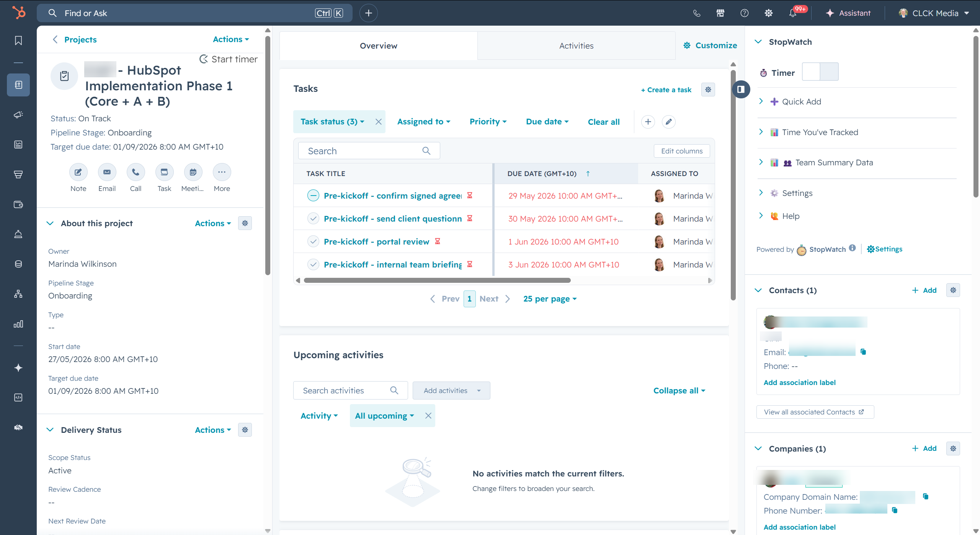Viewport: 980px width, 535px height.
Task: Click the calling phone icon in top bar
Action: pos(697,13)
